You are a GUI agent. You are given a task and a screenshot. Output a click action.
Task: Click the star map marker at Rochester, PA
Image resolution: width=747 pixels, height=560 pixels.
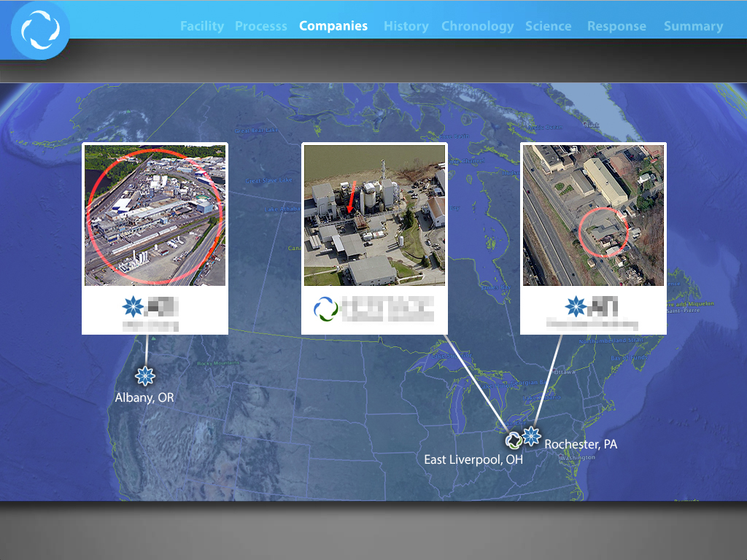(532, 436)
